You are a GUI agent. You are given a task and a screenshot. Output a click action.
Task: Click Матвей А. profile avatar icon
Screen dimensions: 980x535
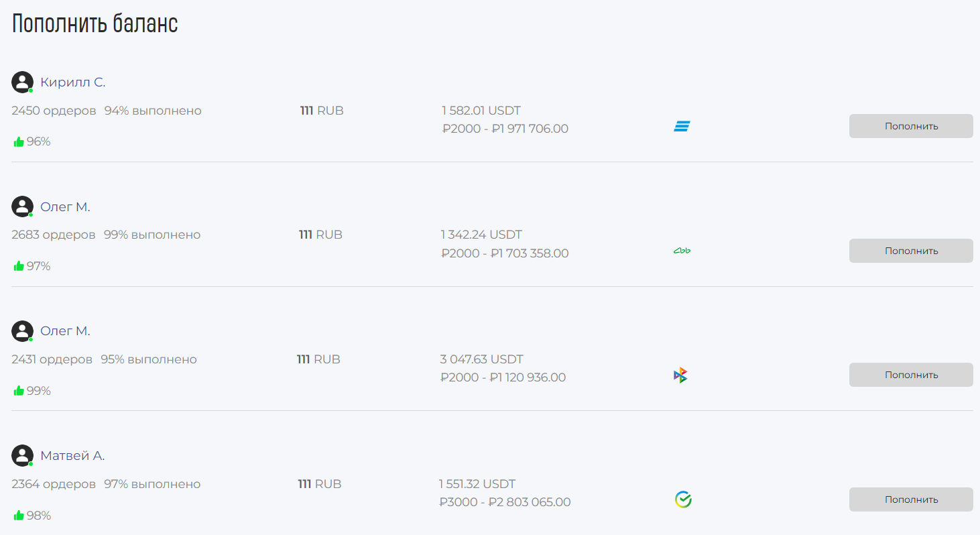click(22, 455)
